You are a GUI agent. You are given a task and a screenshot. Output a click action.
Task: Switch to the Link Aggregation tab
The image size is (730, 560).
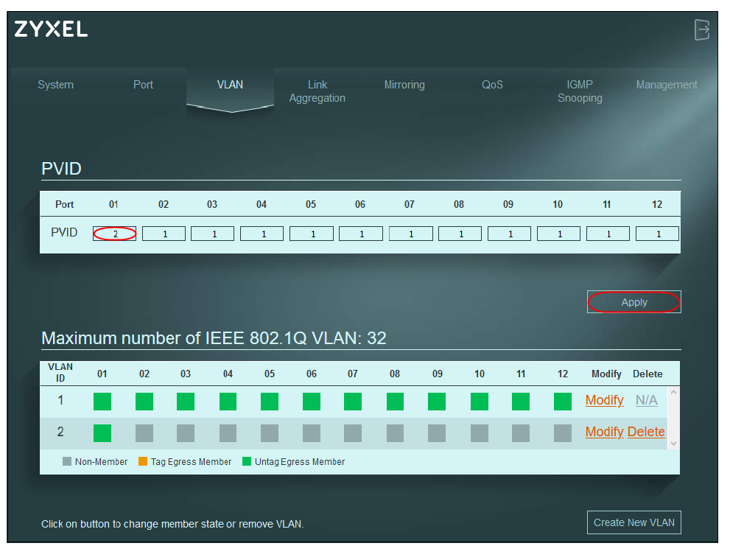point(317,91)
